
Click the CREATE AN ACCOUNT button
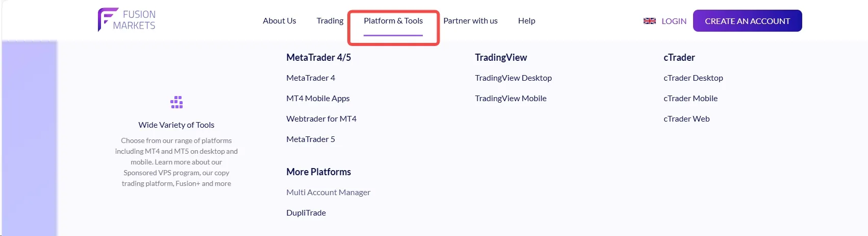pyautogui.click(x=747, y=21)
